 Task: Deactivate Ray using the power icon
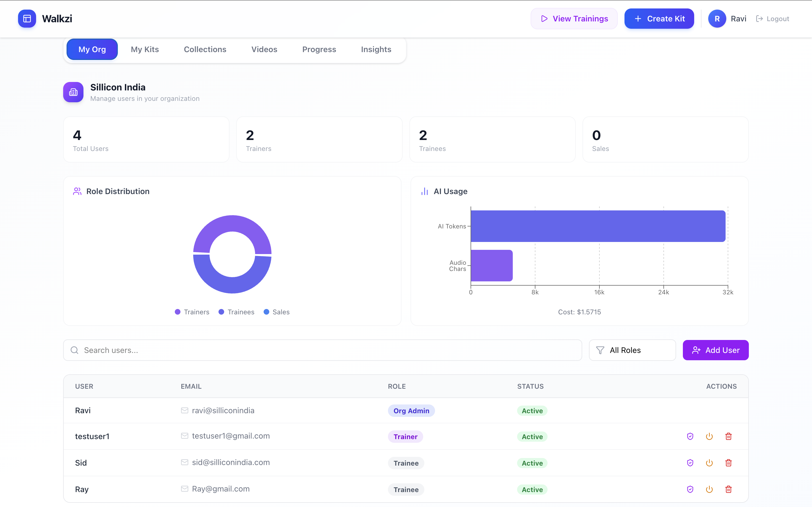pyautogui.click(x=709, y=489)
